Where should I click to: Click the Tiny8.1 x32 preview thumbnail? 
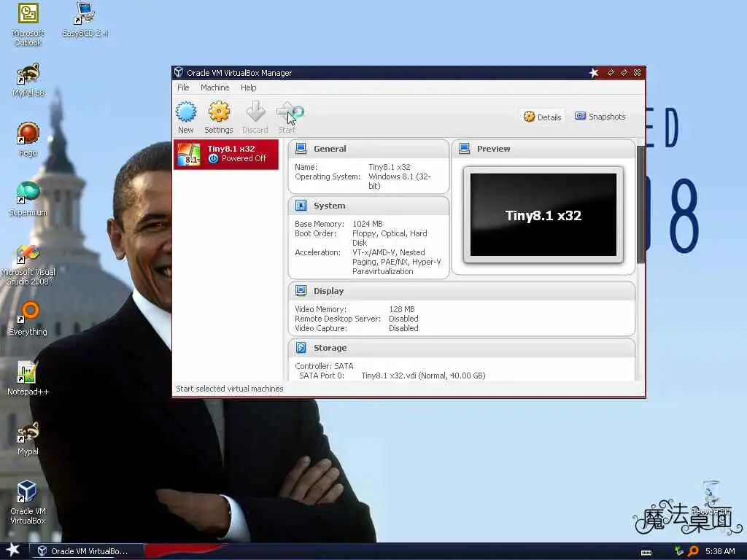coord(543,215)
